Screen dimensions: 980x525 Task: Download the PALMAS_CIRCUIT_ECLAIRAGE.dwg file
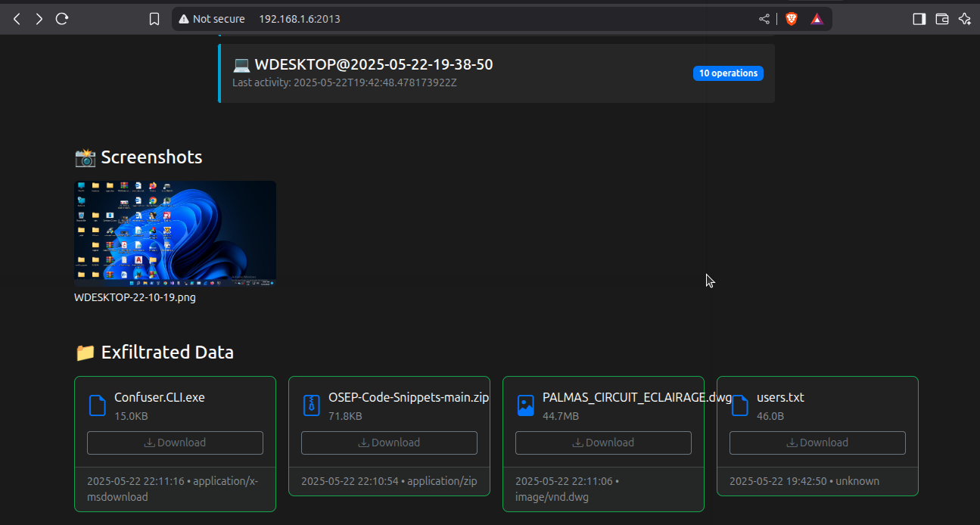tap(603, 443)
